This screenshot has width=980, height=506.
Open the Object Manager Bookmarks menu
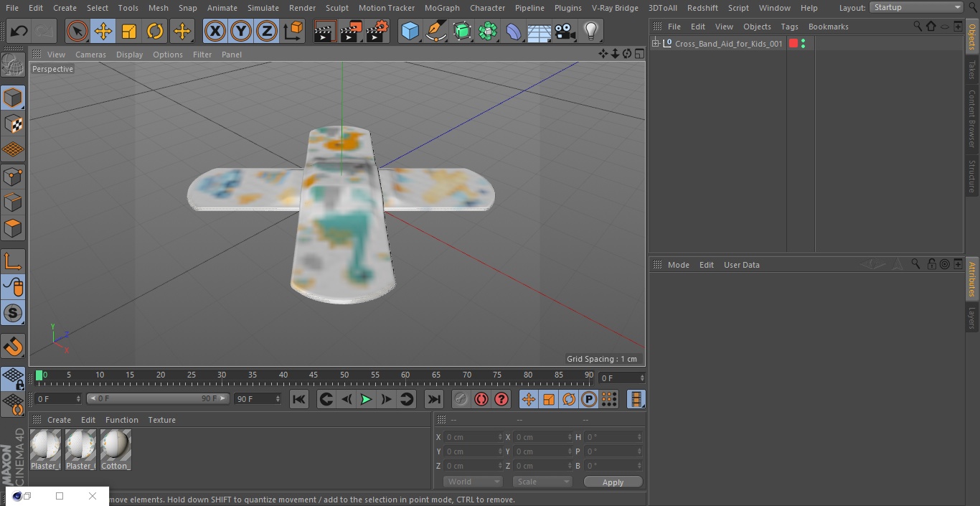click(829, 27)
